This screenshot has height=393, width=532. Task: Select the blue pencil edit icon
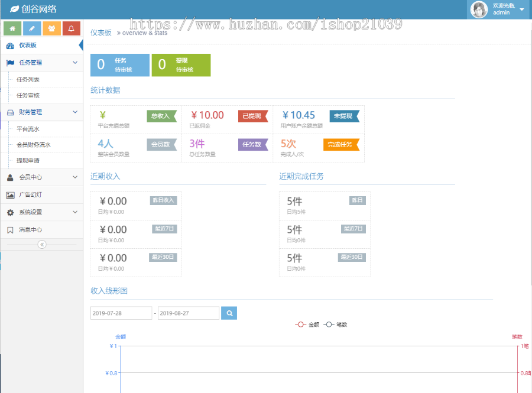[x=32, y=28]
